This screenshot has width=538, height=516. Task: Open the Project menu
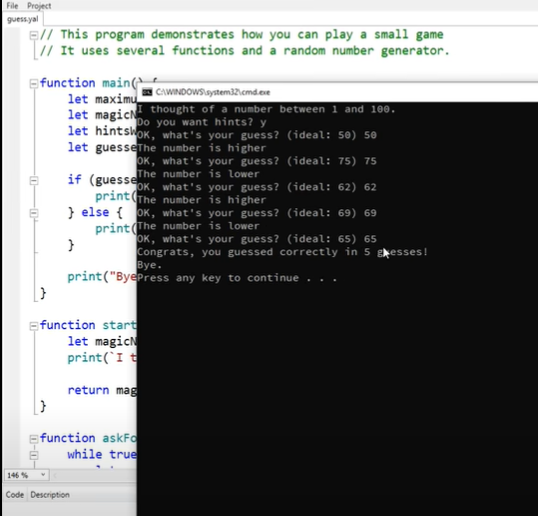(x=39, y=5)
